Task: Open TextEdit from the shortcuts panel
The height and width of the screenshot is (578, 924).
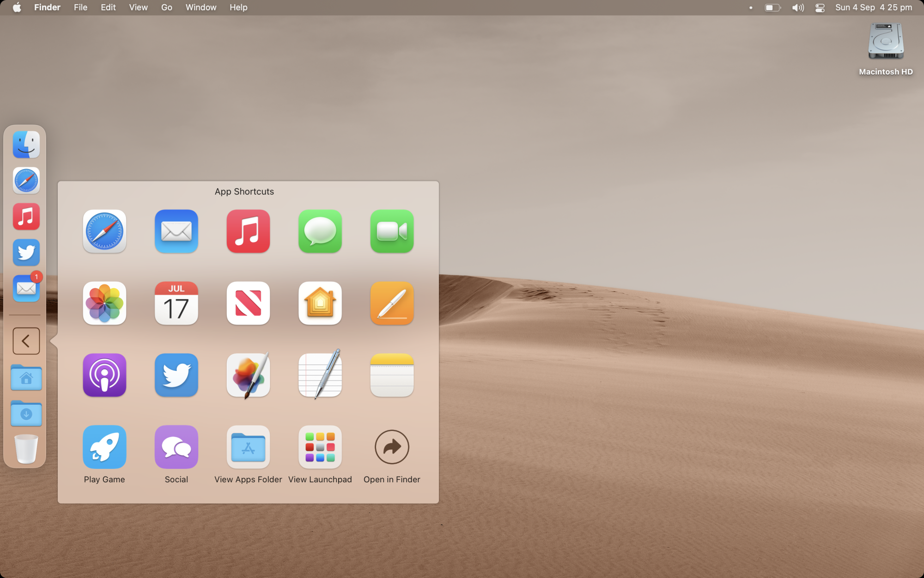Action: tap(320, 375)
